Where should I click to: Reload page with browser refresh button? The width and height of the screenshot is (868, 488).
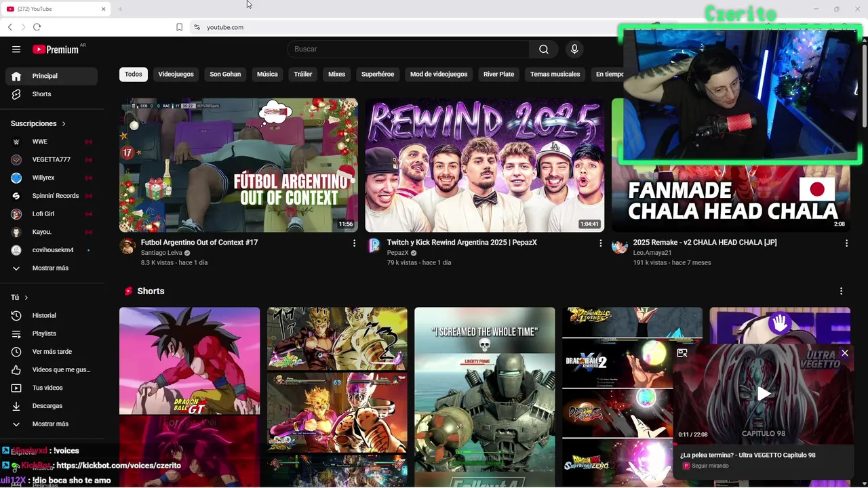tap(37, 27)
